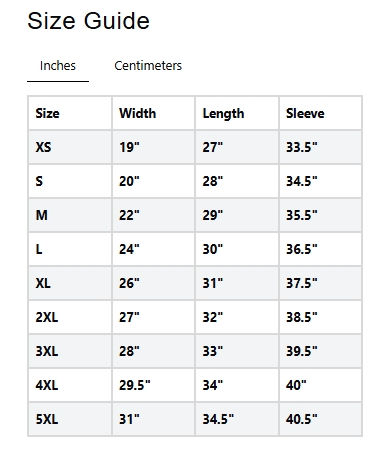
Task: Switch to the Centimeters tab
Action: tap(148, 66)
